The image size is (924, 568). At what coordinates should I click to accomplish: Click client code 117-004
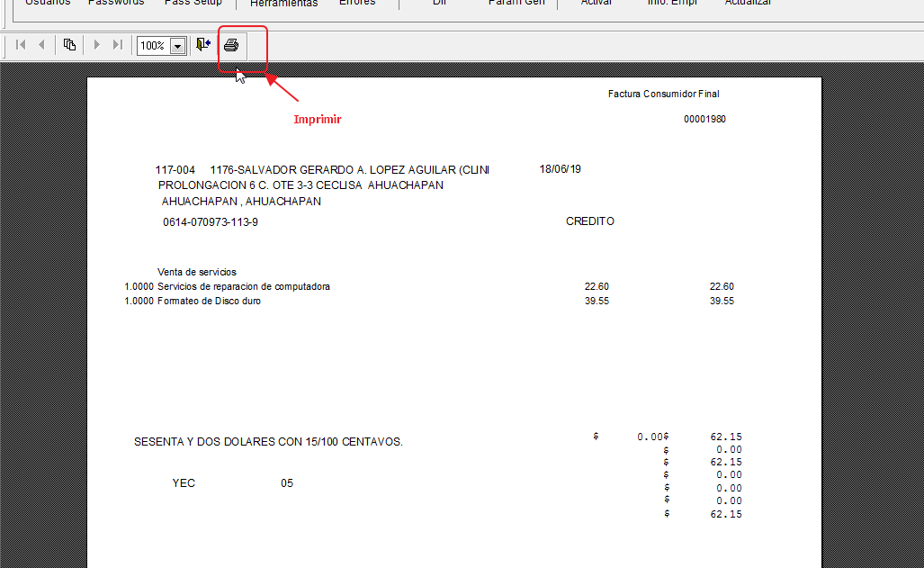(x=175, y=170)
